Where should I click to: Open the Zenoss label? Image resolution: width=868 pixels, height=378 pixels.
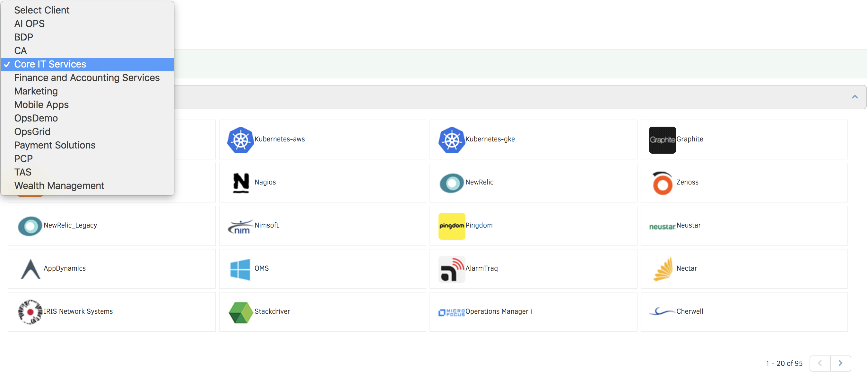687,182
